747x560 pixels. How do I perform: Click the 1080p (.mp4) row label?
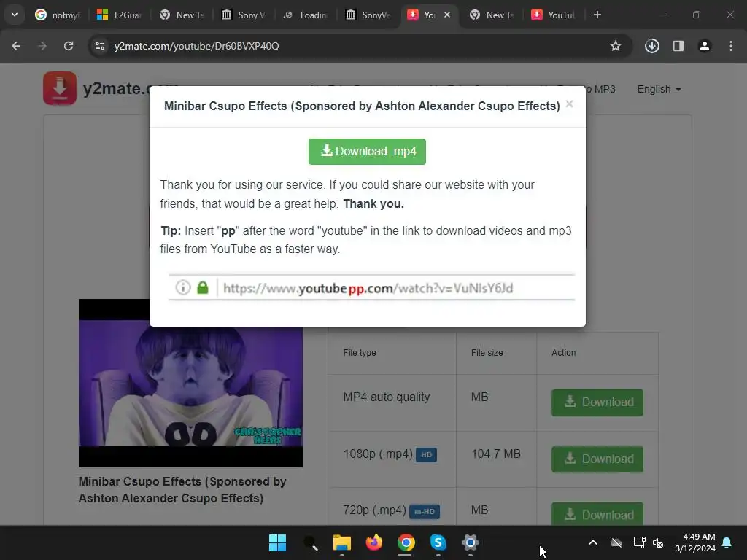[378, 454]
